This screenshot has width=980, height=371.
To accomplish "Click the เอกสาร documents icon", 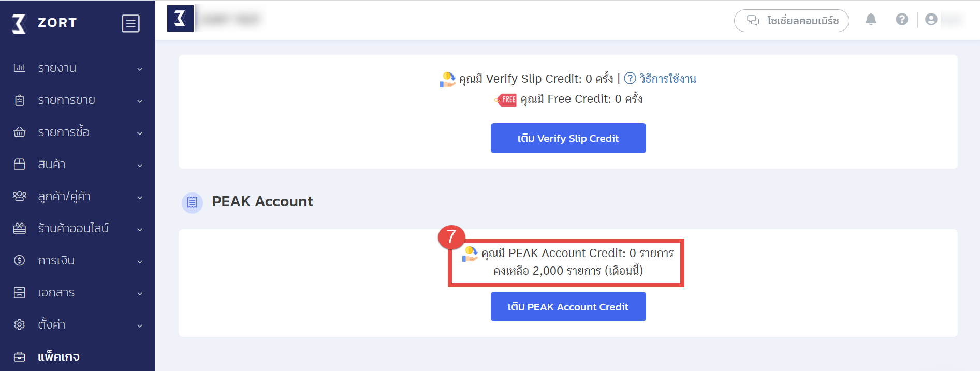I will tap(19, 292).
